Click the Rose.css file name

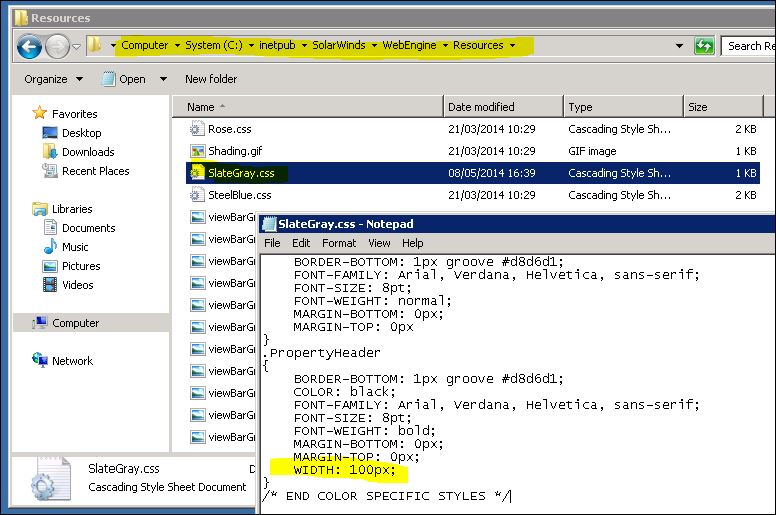pos(230,129)
